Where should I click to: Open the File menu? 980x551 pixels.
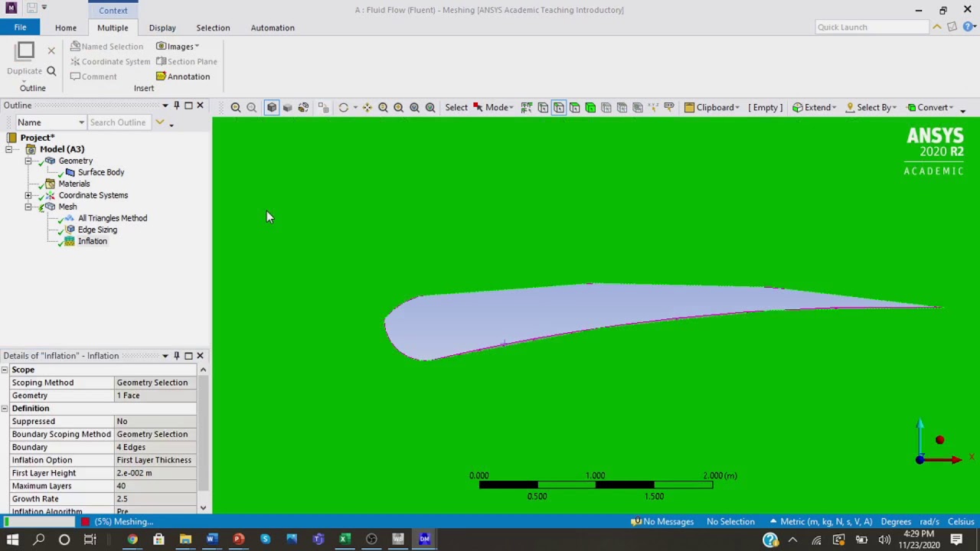21,28
